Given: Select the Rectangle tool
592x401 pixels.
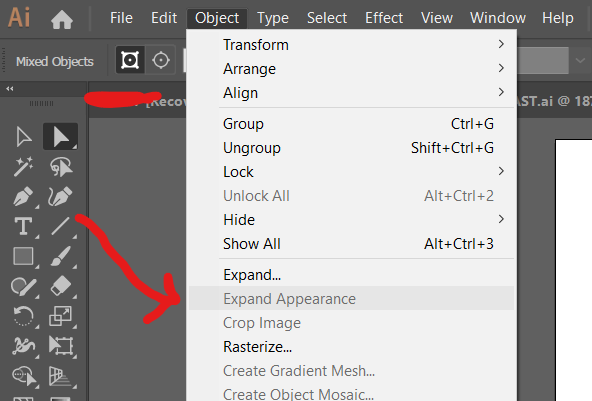Looking at the screenshot, I should point(23,256).
